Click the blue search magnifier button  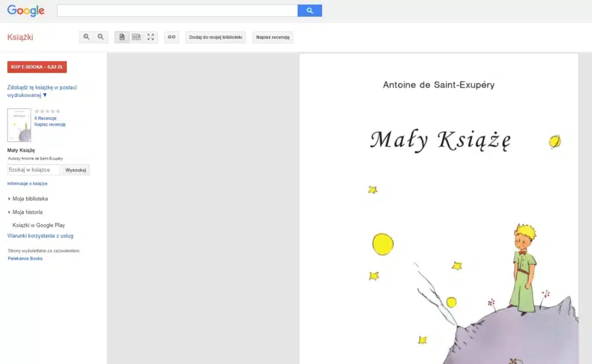[x=310, y=10]
